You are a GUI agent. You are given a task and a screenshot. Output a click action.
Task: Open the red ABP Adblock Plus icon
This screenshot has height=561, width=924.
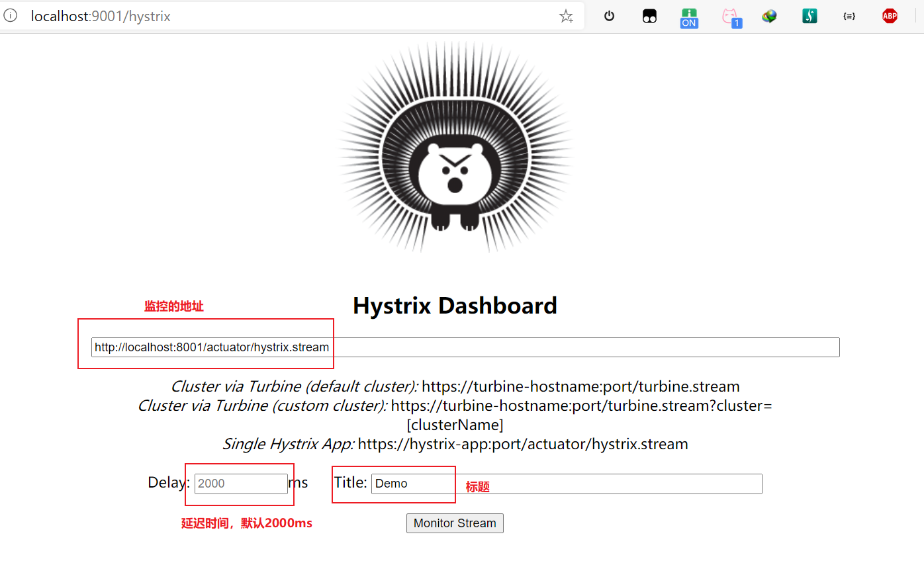point(890,17)
